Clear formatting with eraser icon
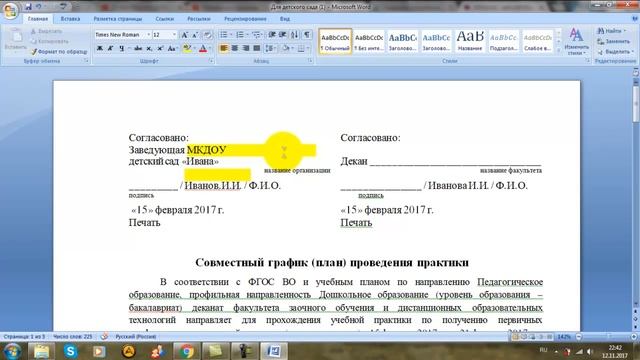Viewport: 640px width, 360px height. 208,35
